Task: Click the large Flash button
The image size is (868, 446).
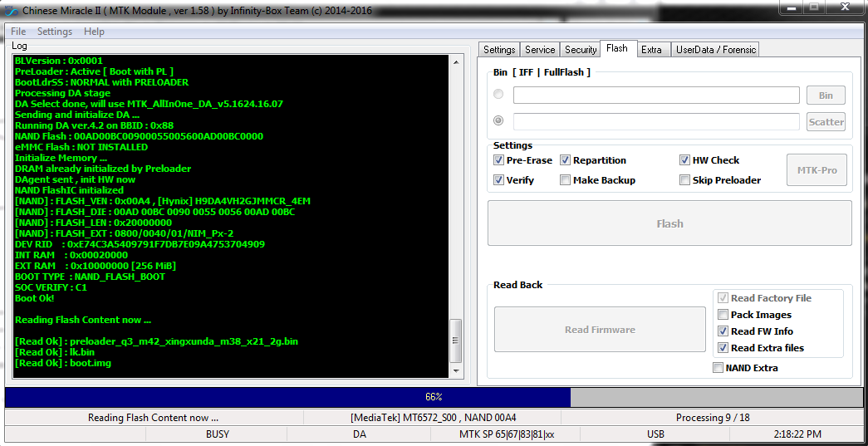Action: pos(669,223)
